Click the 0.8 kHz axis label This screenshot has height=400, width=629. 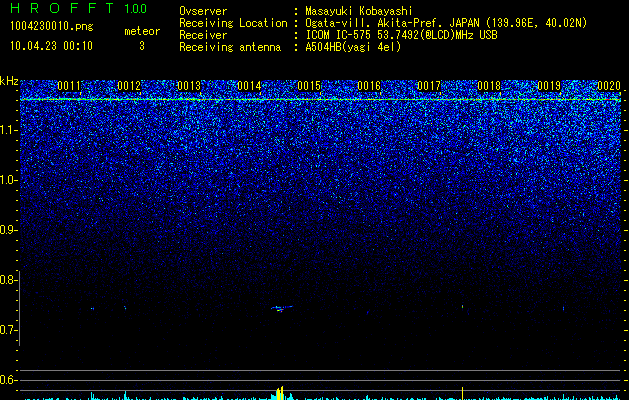click(x=8, y=280)
